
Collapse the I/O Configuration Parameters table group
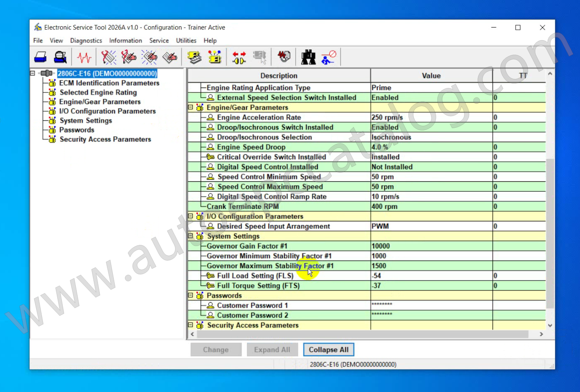(x=190, y=217)
